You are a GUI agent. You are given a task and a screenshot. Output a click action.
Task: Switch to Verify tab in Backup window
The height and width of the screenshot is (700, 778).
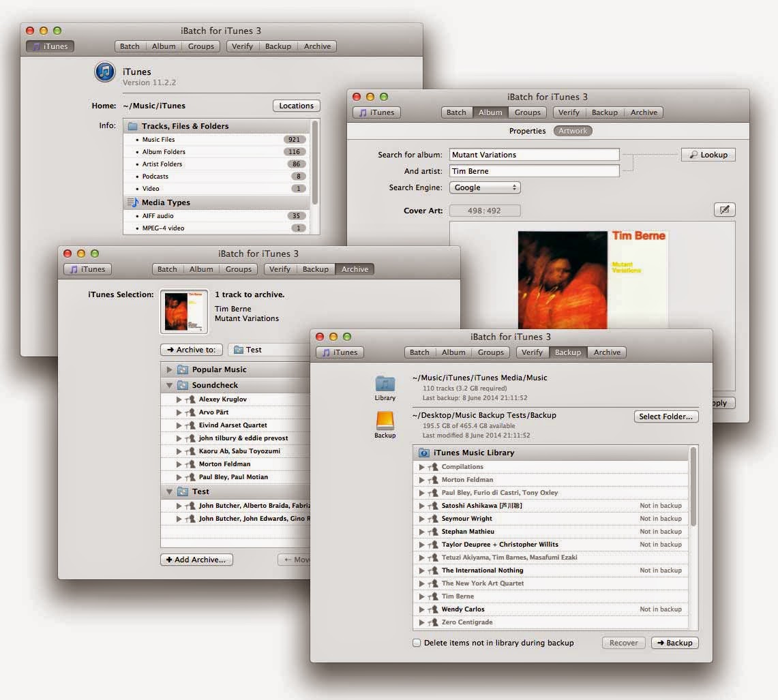(x=532, y=352)
